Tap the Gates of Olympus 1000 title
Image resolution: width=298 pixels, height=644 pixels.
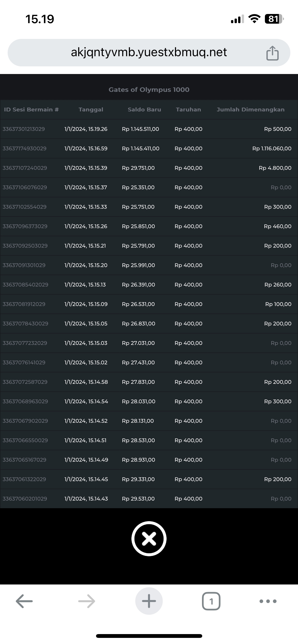tap(149, 90)
